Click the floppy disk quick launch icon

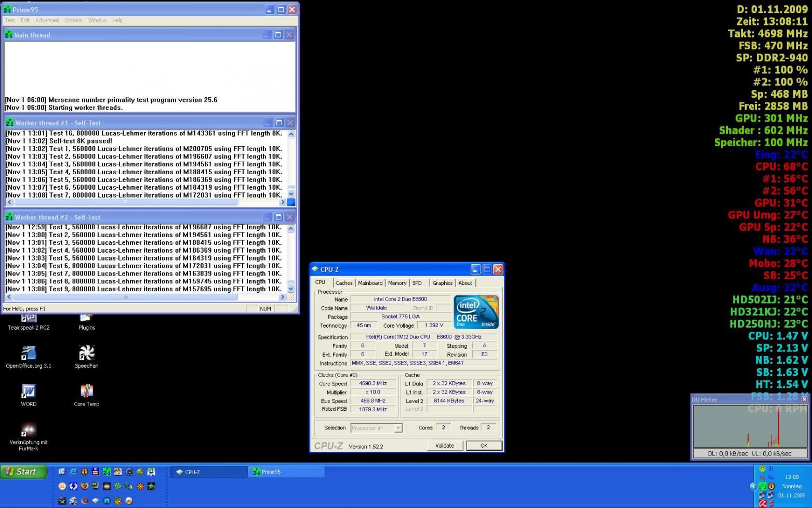point(96,472)
